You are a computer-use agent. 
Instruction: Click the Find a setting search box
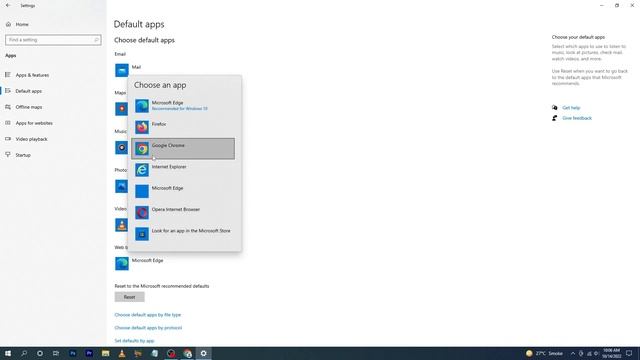tap(53, 40)
